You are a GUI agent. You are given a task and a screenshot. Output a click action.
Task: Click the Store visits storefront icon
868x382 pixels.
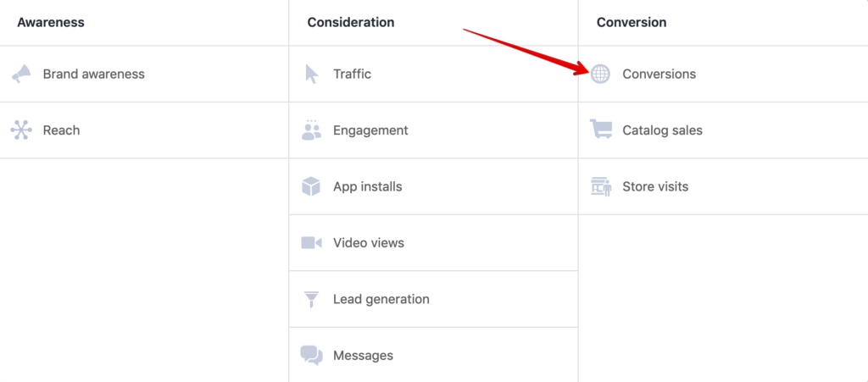point(601,186)
